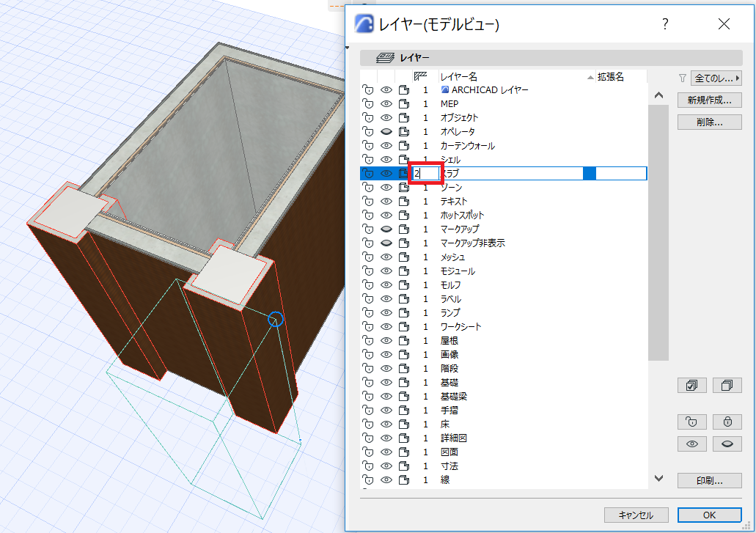Hide the 図面 layer via eye
756x533 pixels.
[x=386, y=452]
